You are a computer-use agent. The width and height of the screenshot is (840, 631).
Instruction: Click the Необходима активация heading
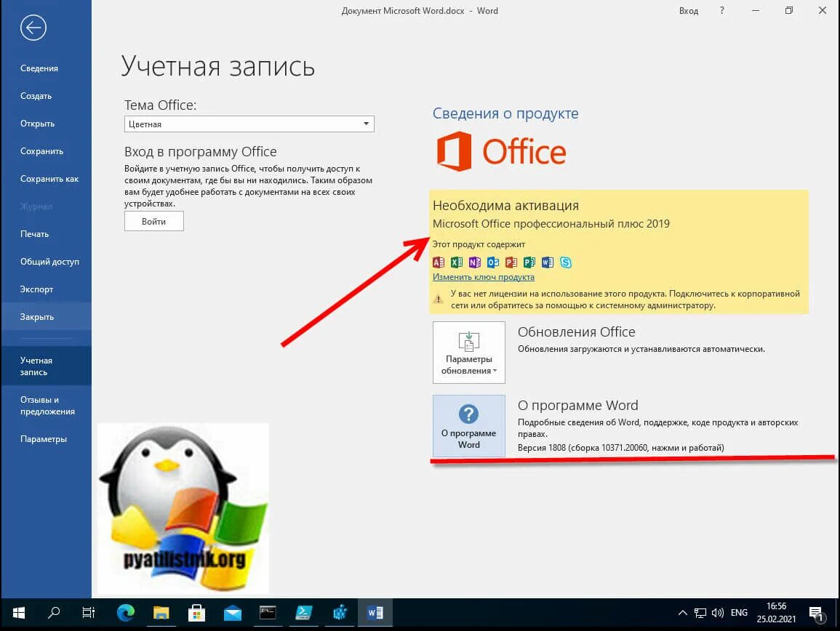pos(505,205)
